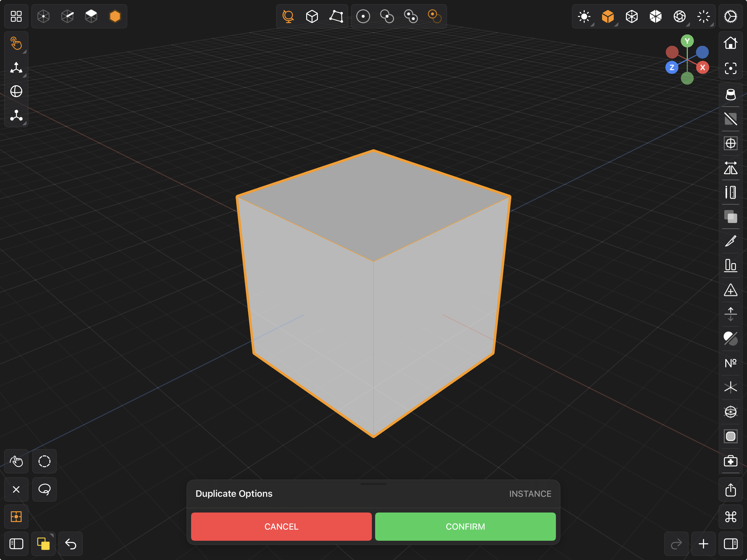Clear selection with the X icon
The width and height of the screenshot is (747, 560).
16,489
